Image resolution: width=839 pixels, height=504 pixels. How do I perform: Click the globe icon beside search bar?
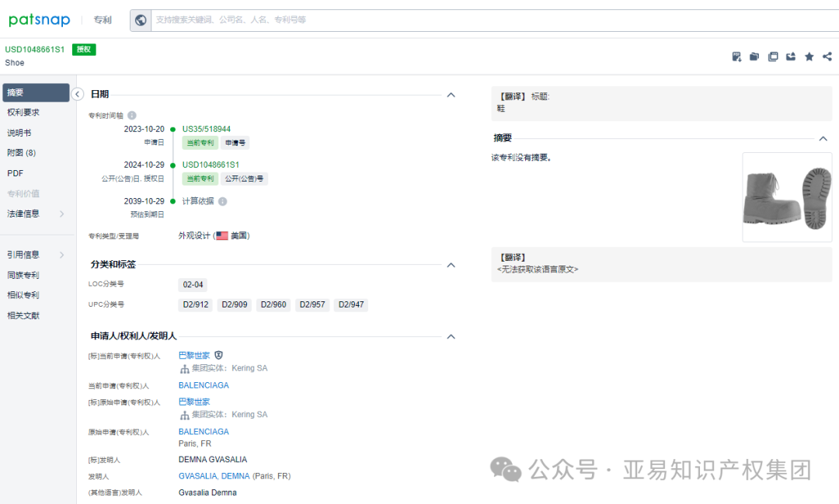pos(141,19)
